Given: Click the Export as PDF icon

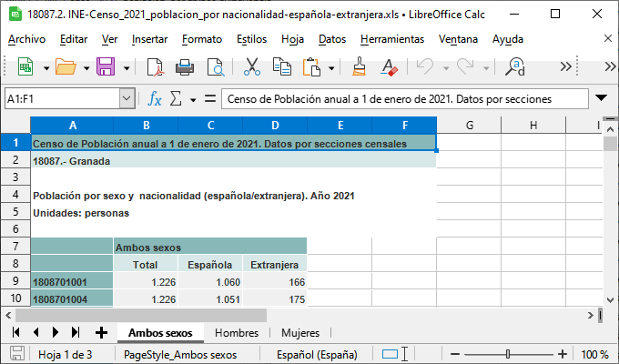Looking at the screenshot, I should [x=156, y=66].
